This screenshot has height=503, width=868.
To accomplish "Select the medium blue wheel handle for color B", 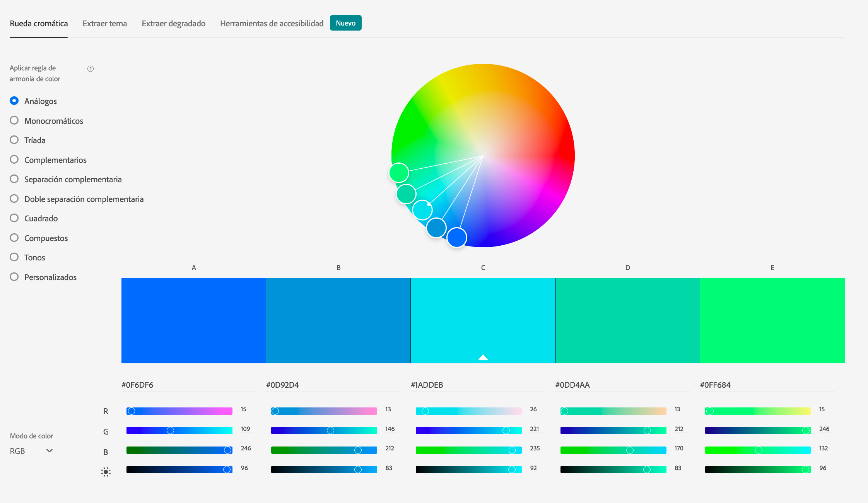I will 436,228.
